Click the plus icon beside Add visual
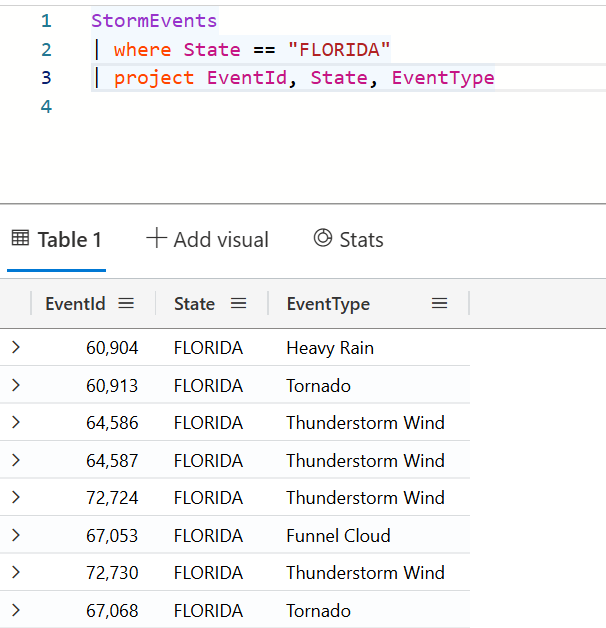606x628 pixels. tap(156, 238)
